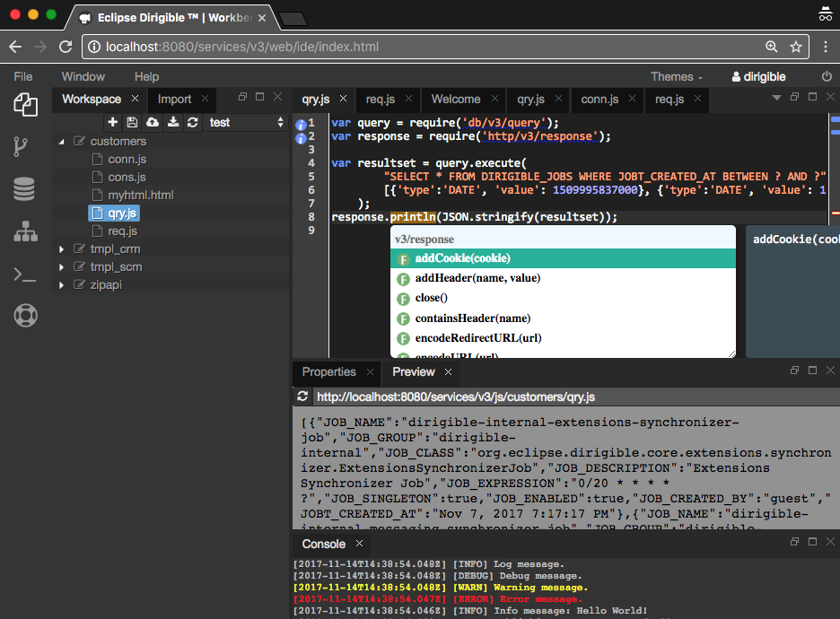Open the Window menu
The width and height of the screenshot is (840, 619).
coord(83,76)
